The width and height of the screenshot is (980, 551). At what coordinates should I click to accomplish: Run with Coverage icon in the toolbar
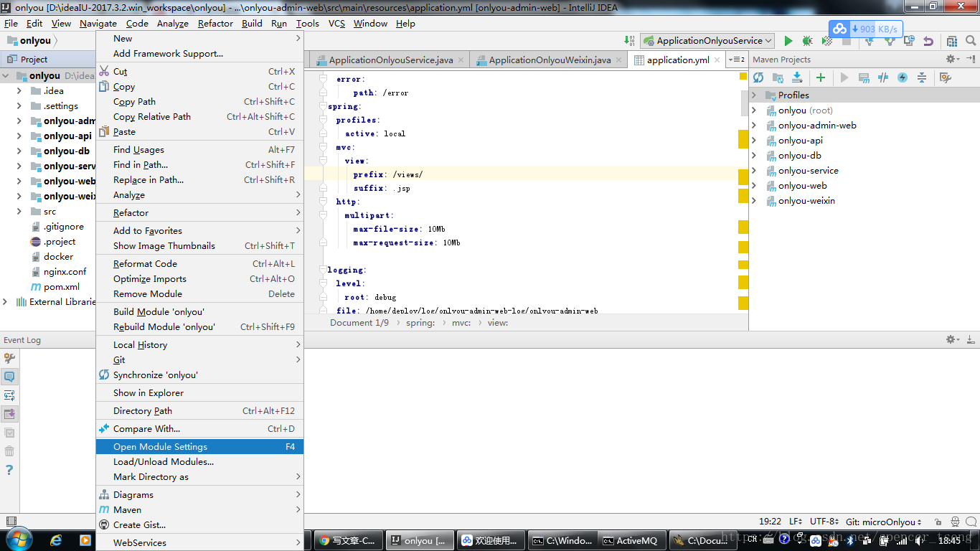826,41
